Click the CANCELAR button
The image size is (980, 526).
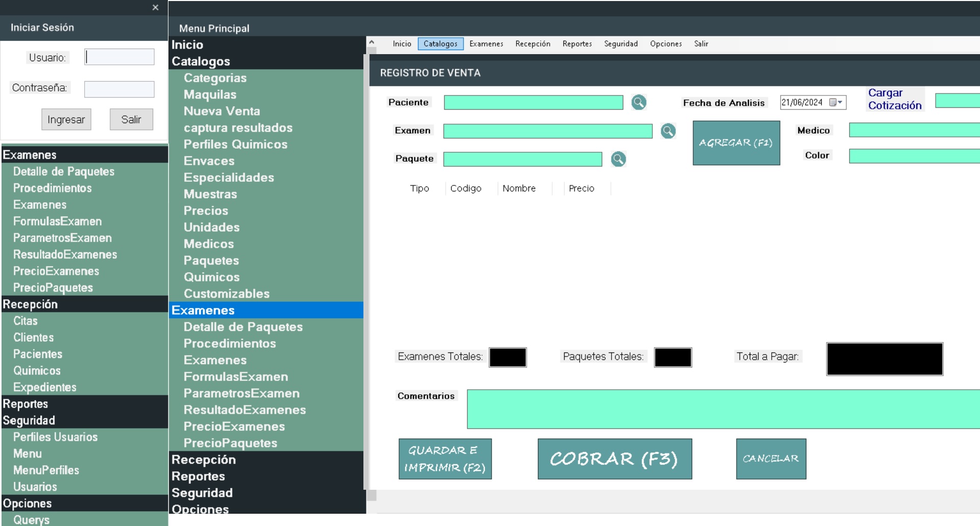(x=771, y=459)
